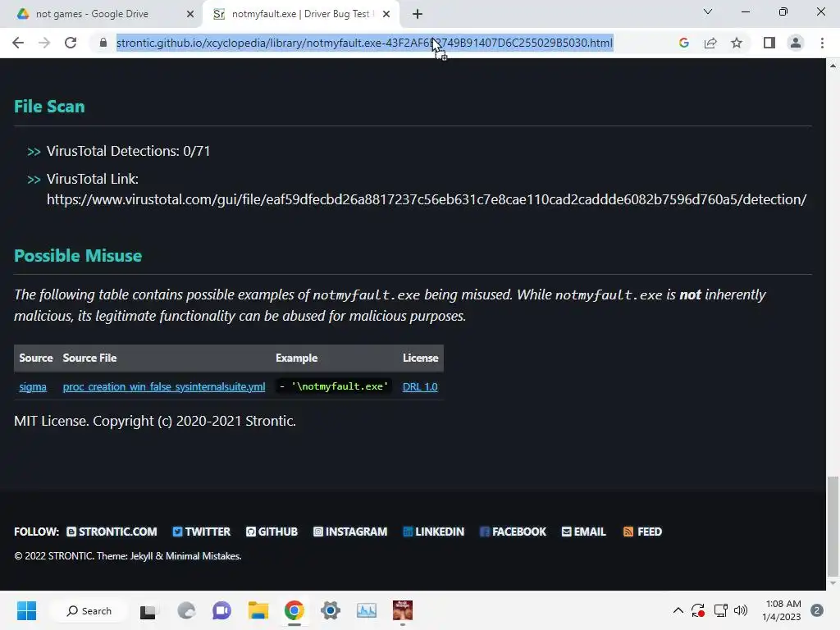Open a new browser tab
The image size is (840, 630).
point(418,14)
